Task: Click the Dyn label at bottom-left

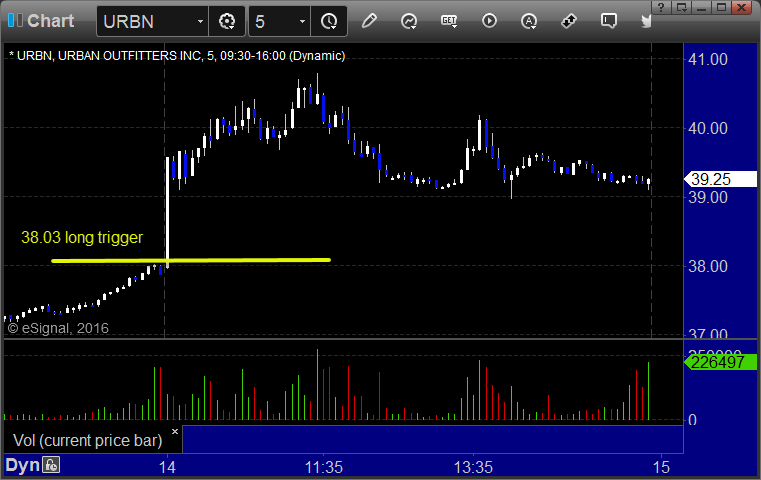Action: [22, 465]
